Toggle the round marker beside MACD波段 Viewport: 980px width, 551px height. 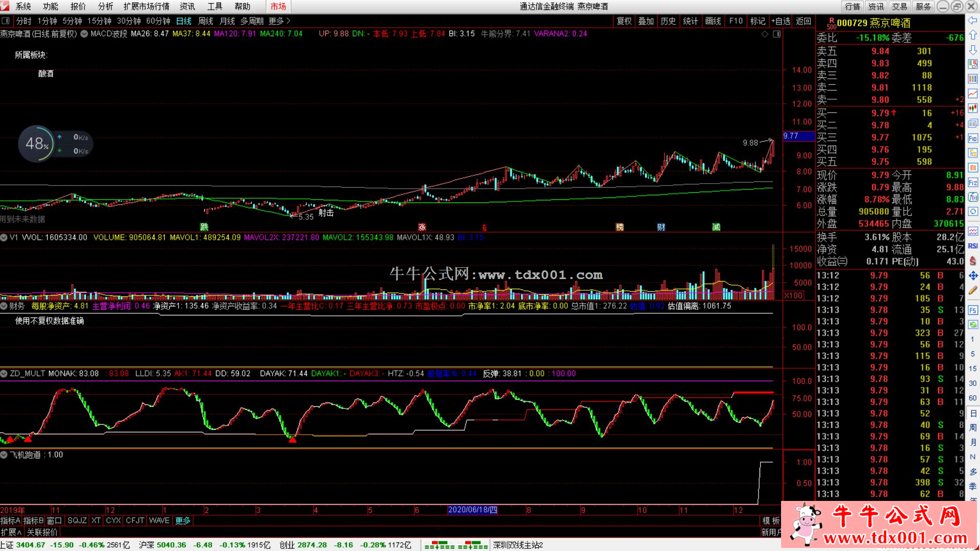[84, 34]
